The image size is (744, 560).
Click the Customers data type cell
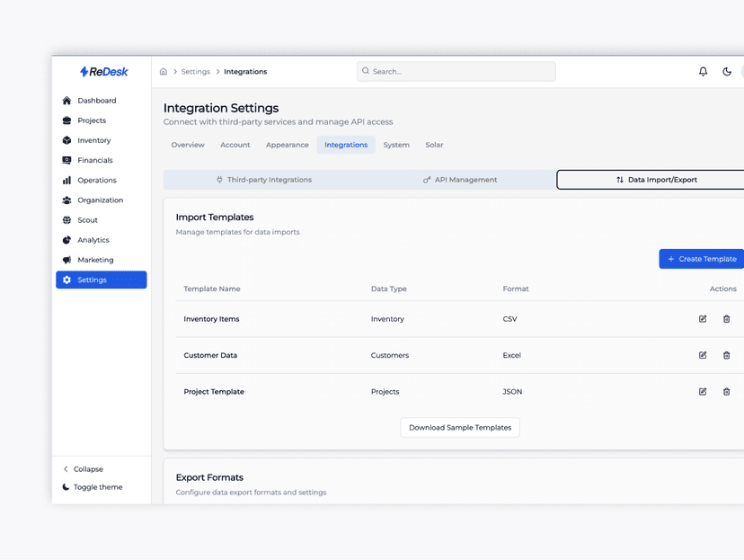point(390,355)
